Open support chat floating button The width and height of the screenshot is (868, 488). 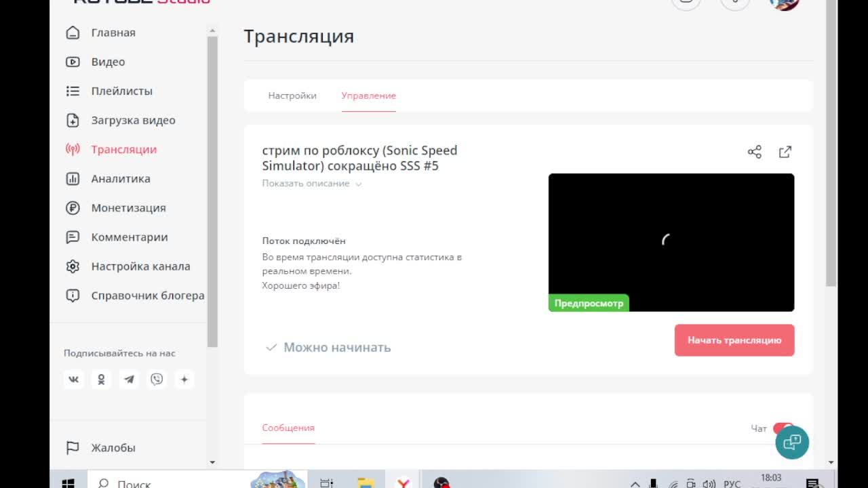pos(792,443)
